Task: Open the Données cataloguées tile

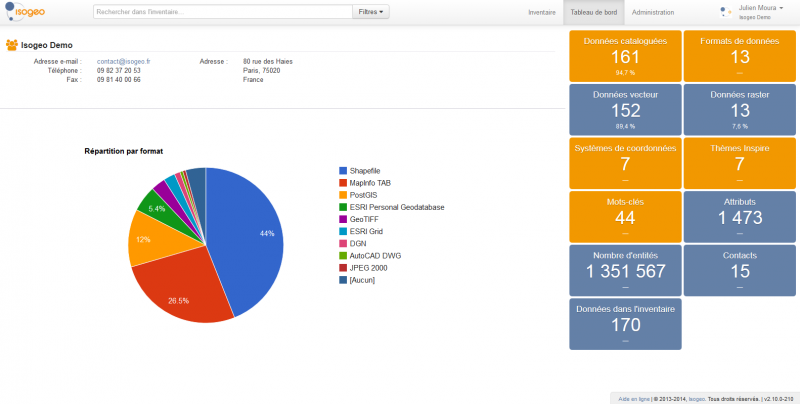Action: pos(624,56)
